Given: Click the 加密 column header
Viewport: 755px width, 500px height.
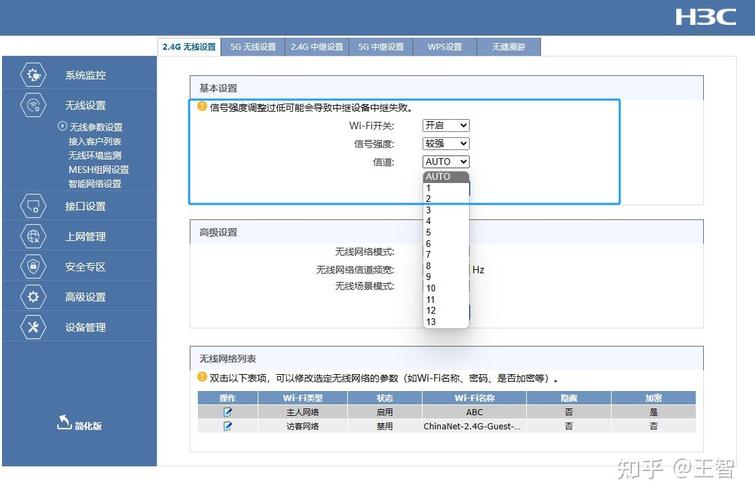Looking at the screenshot, I should coord(653,398).
